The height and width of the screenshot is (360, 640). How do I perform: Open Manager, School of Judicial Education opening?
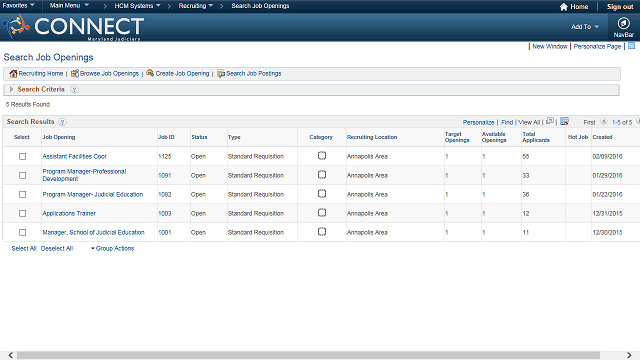(93, 232)
